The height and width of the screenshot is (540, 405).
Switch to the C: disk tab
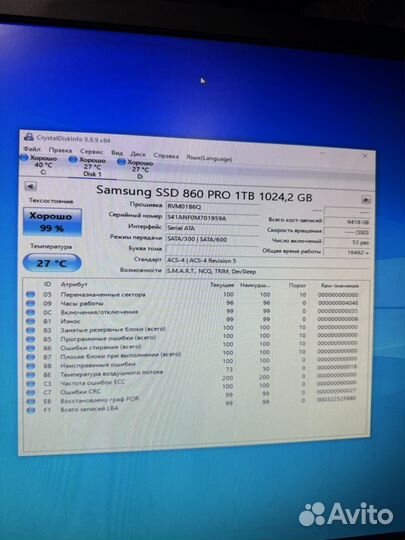[x=40, y=165]
